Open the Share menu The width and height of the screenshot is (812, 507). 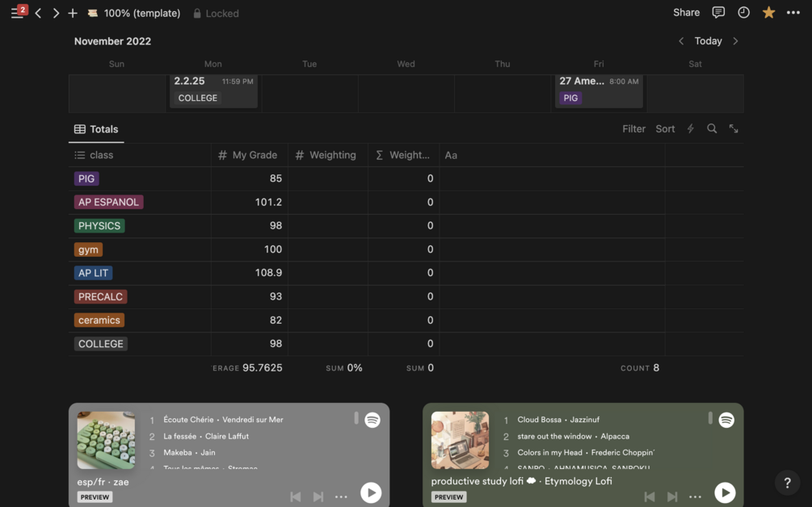686,12
